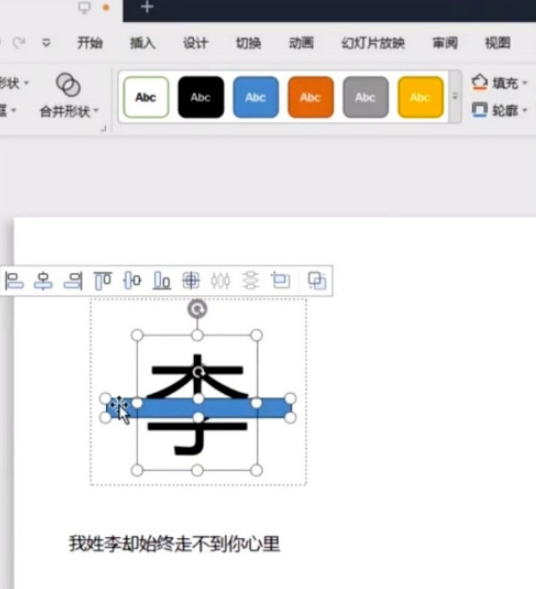536x589 pixels.
Task: Switch to the 切换 tab
Action: (248, 43)
